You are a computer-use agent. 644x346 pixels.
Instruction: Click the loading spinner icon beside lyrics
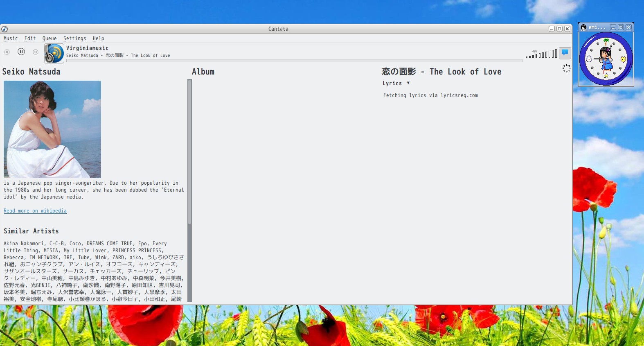pyautogui.click(x=566, y=69)
